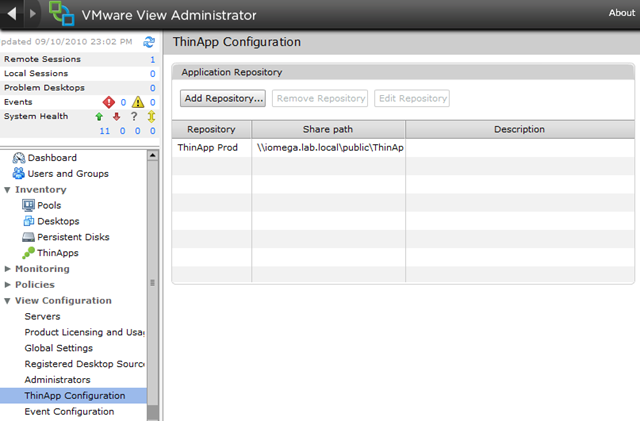The width and height of the screenshot is (640, 421).
Task: Collapse the View Configuration section
Action: [7, 301]
